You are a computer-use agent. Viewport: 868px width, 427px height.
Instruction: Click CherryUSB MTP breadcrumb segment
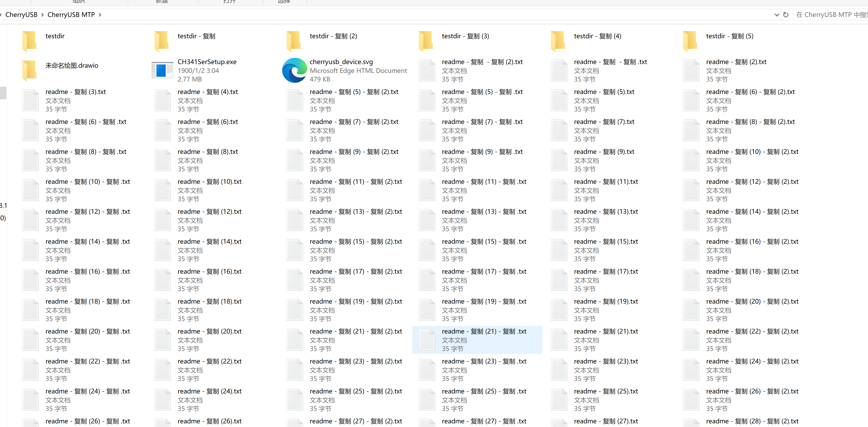point(71,15)
